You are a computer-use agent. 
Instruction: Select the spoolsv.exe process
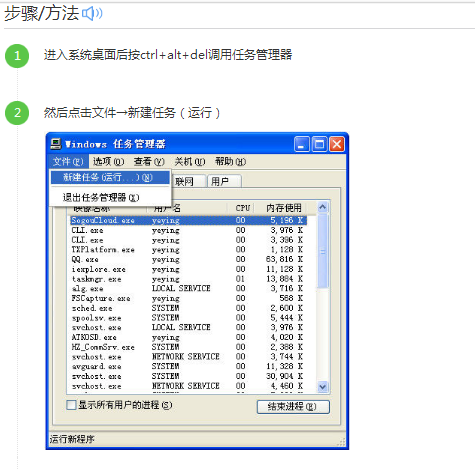click(x=96, y=318)
